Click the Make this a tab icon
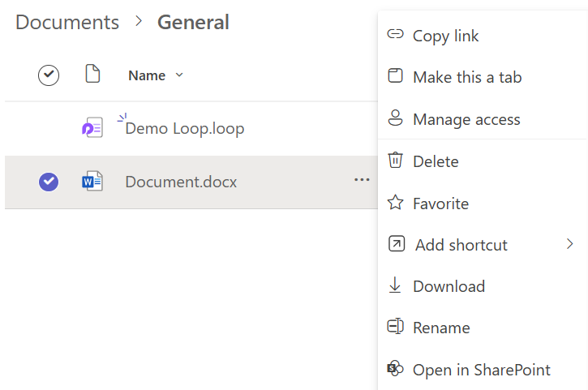Viewport: 588px width, 390px height. (395, 76)
